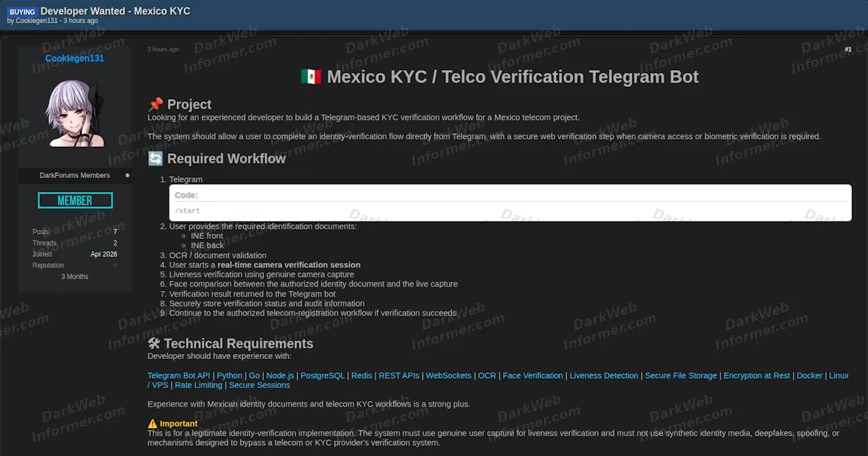Click 'OCR / document validation' step

218,256
